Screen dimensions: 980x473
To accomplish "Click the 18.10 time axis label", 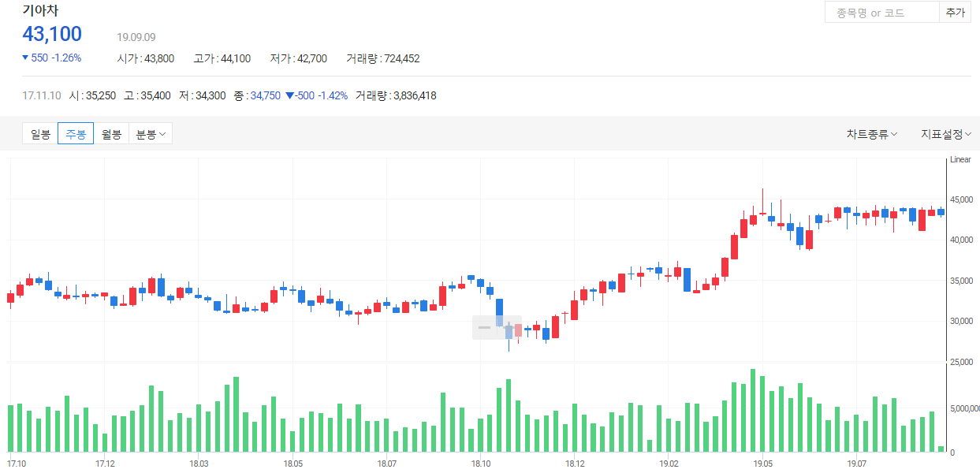I will coord(480,464).
